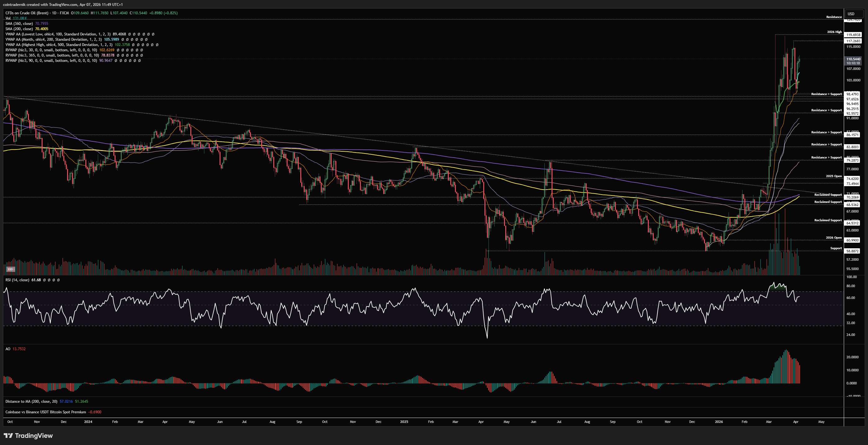
Task: Click the 2025 Open price tag 74.6200
Action: (852, 179)
